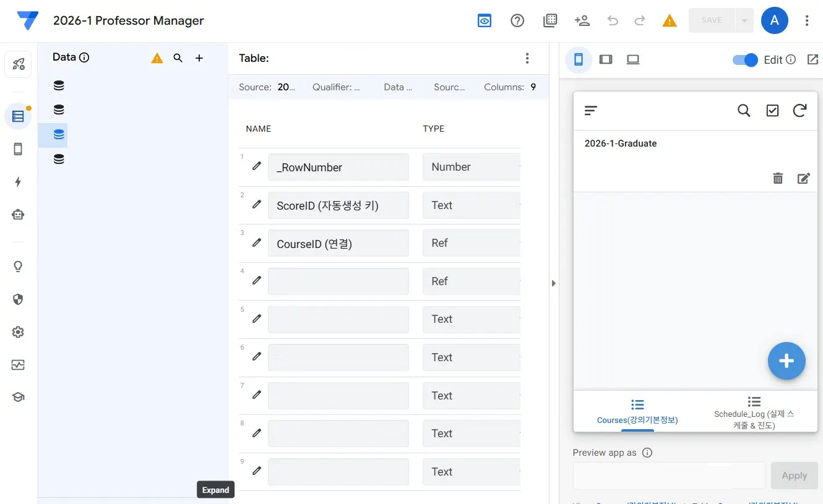Disable the Edit toggle in the preview pane
The width and height of the screenshot is (823, 504).
click(x=744, y=59)
